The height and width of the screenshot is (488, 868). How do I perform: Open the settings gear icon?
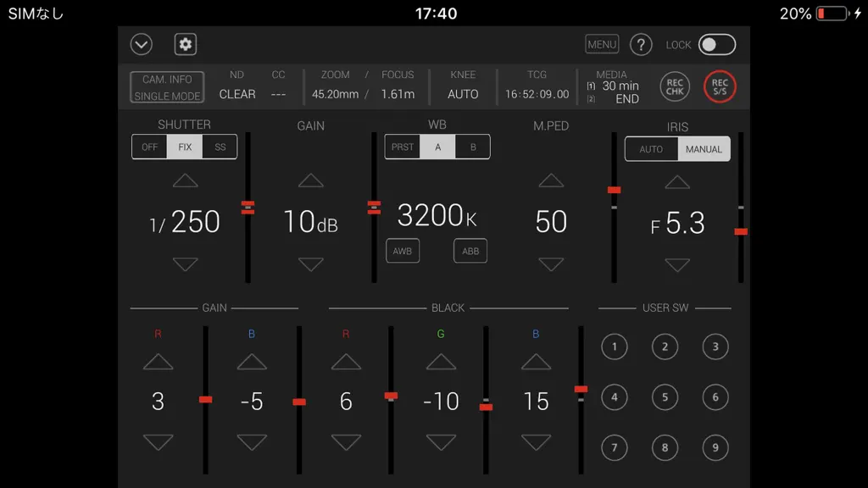[186, 44]
